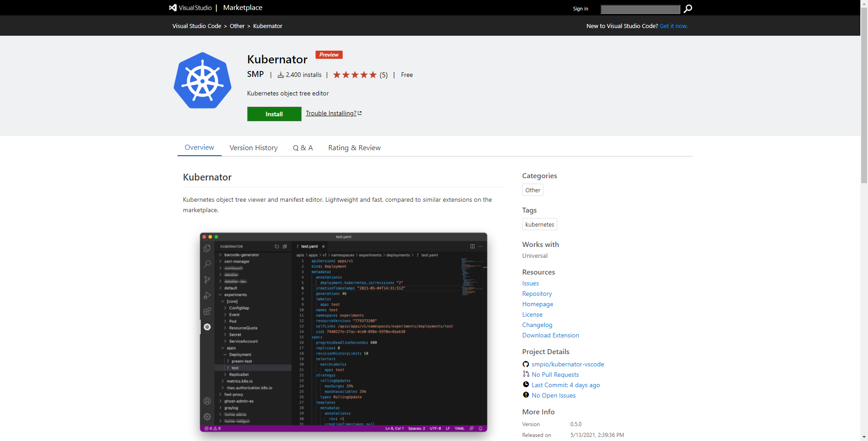Focus the Marketplace search field
Image resolution: width=868 pixels, height=441 pixels.
pyautogui.click(x=640, y=9)
